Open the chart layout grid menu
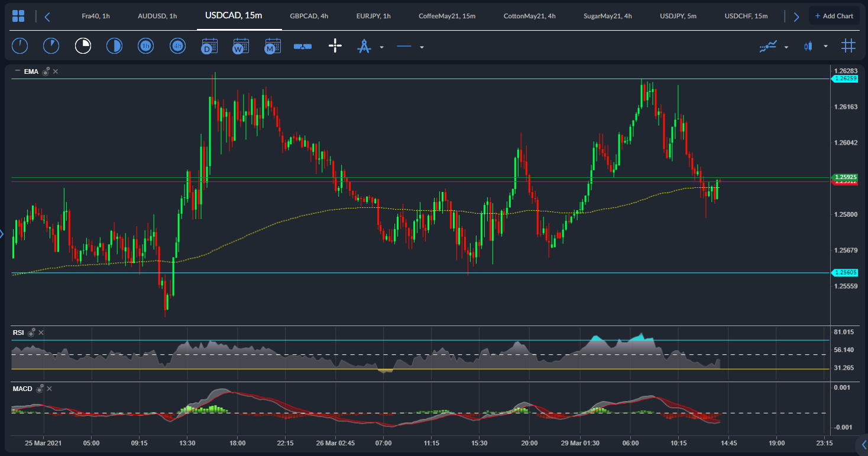Viewport: 868px width, 456px height. pos(18,16)
